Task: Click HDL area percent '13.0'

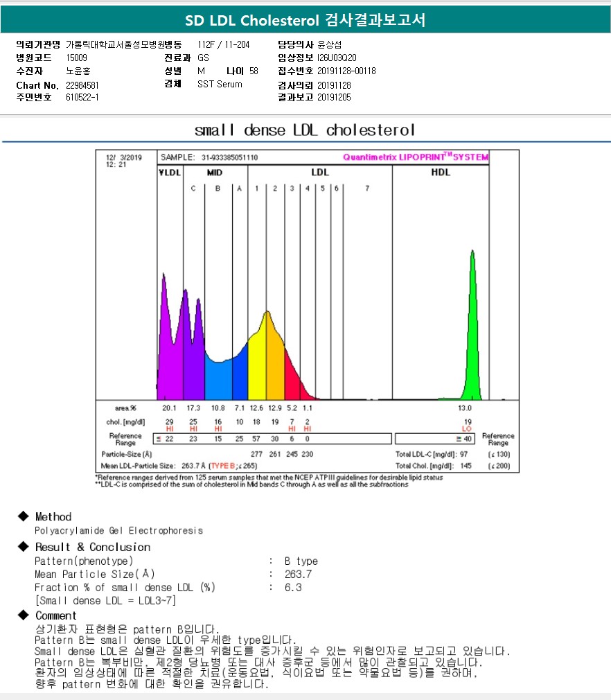Action: coord(465,408)
